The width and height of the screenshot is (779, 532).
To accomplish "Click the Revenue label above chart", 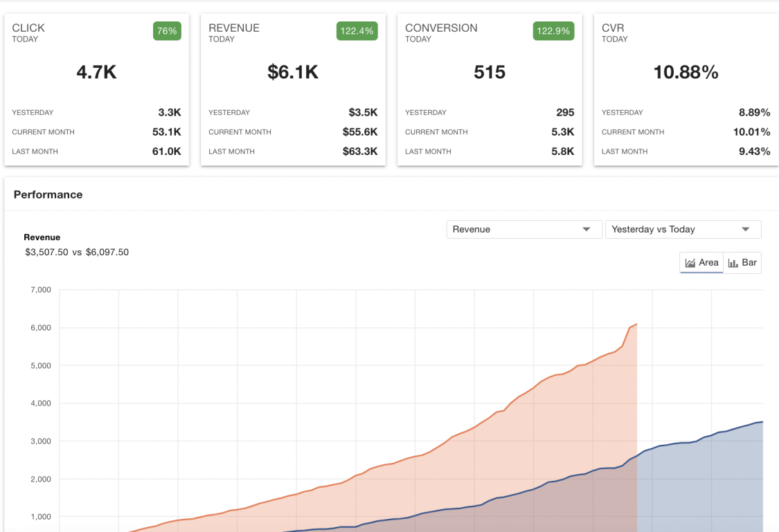I will click(x=42, y=237).
